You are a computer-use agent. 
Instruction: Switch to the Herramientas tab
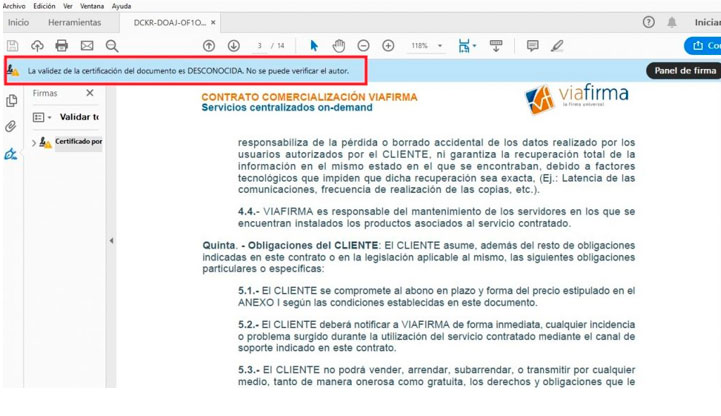point(75,22)
